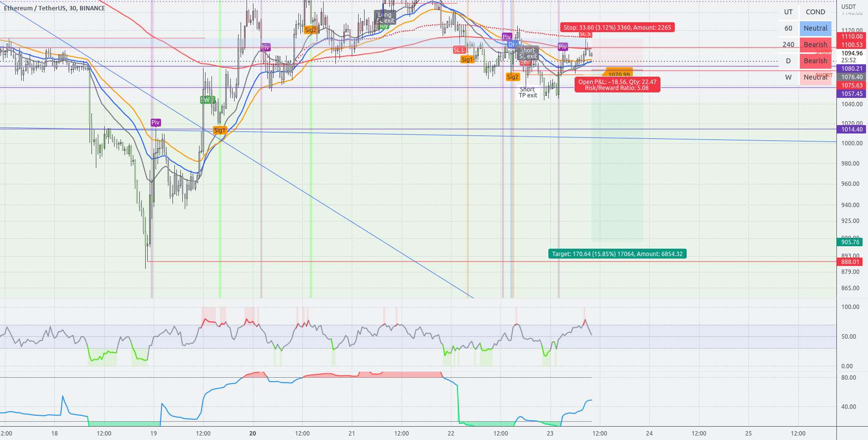This screenshot has height=440, width=868.
Task: Click the 865.00 price axis label
Action: tap(850, 288)
